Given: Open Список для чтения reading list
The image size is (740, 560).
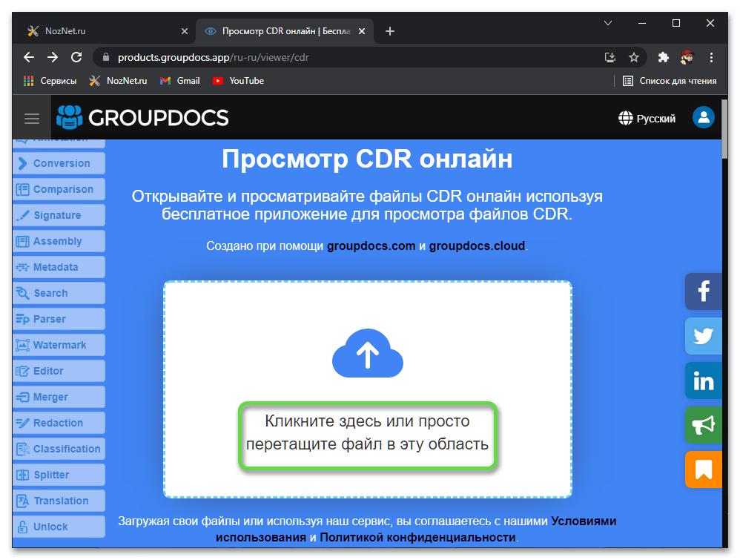Looking at the screenshot, I should (x=670, y=81).
